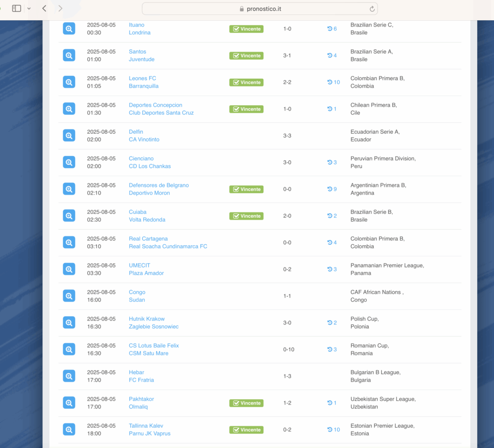The height and width of the screenshot is (448, 494).
Task: Focus the pronostico.it address bar
Action: (x=260, y=9)
